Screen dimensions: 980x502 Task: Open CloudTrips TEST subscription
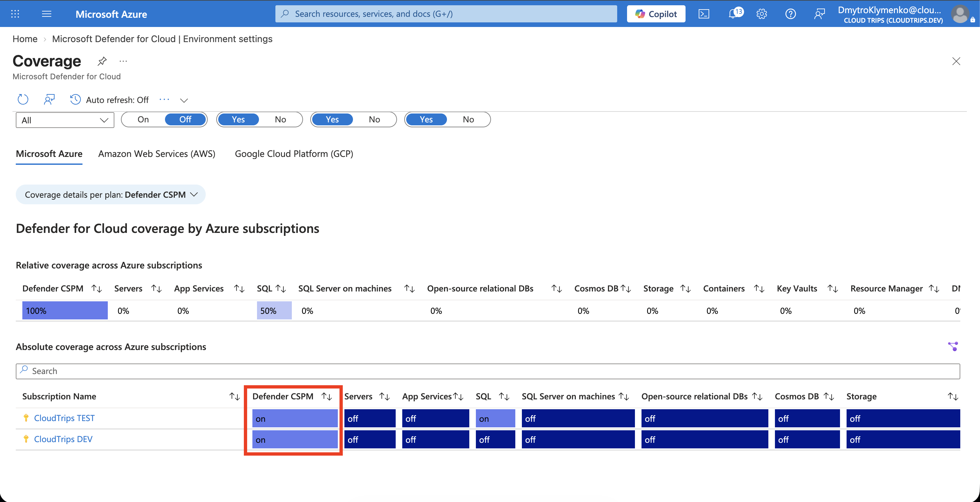point(64,418)
